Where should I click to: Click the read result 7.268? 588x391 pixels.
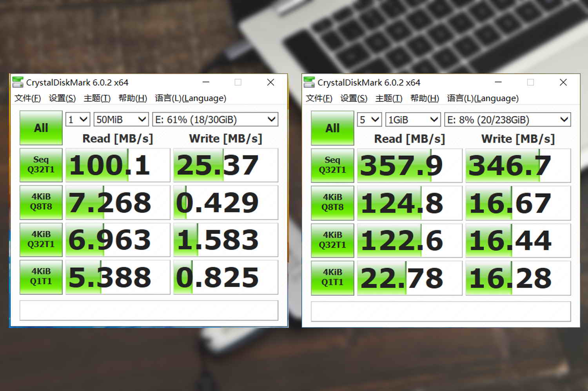(x=118, y=202)
